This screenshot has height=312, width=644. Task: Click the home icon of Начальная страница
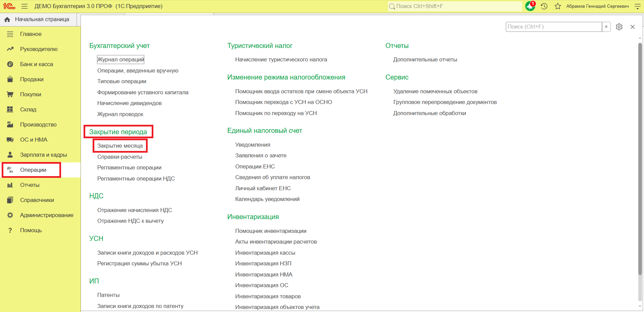point(7,19)
